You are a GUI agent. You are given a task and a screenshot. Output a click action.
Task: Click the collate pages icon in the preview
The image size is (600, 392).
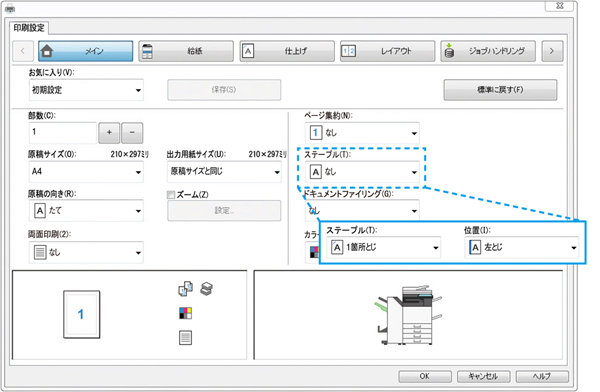click(186, 289)
